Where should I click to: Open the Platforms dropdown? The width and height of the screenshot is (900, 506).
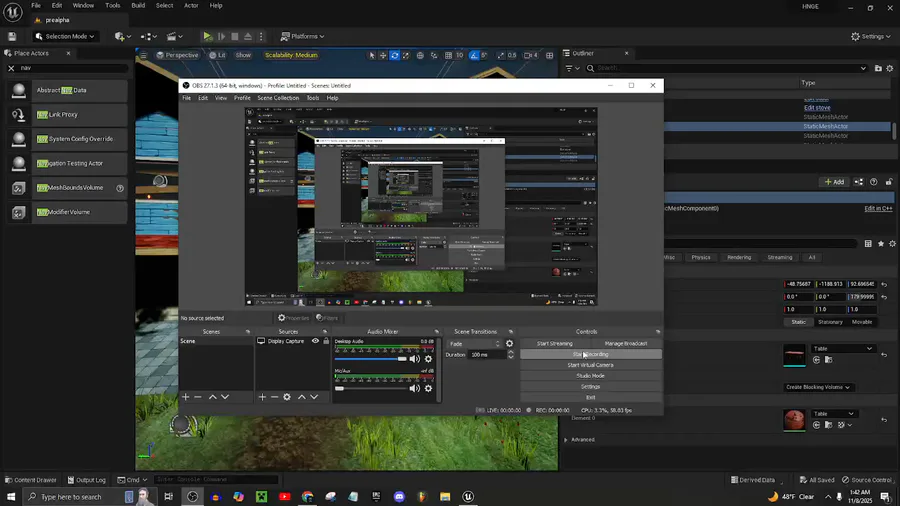pyautogui.click(x=302, y=36)
